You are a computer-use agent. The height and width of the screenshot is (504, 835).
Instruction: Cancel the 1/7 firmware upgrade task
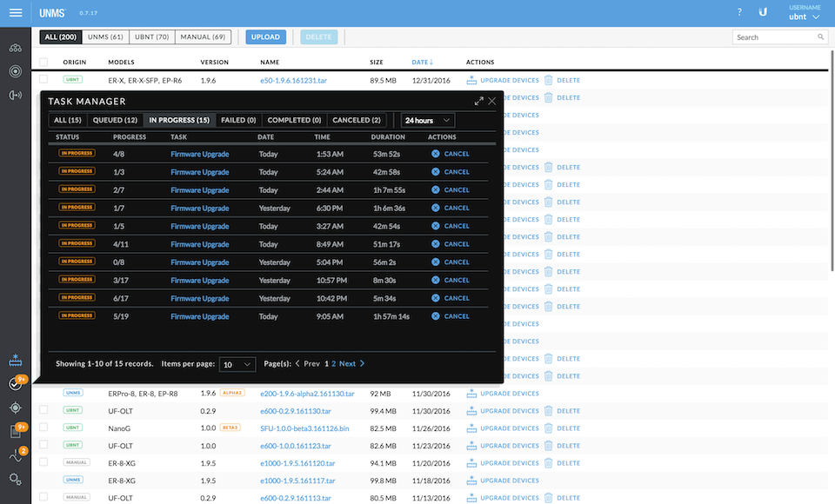tap(451, 208)
